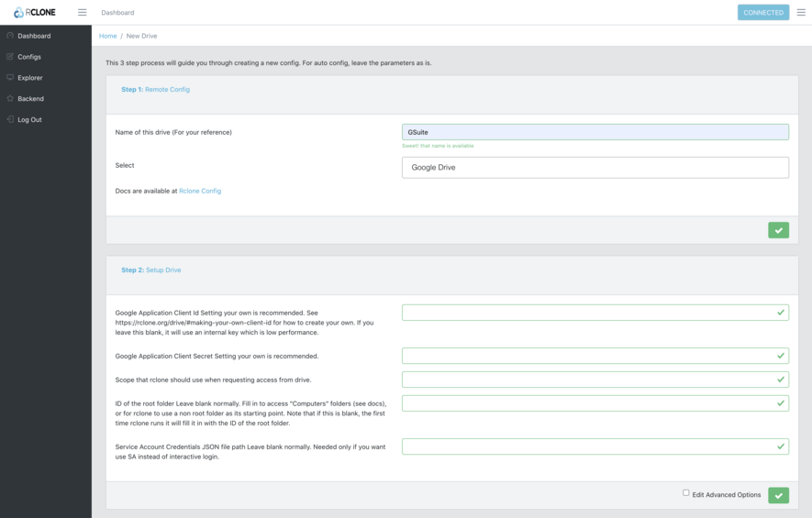
Task: Enable the Edit Advanced Options checkbox
Action: [686, 493]
